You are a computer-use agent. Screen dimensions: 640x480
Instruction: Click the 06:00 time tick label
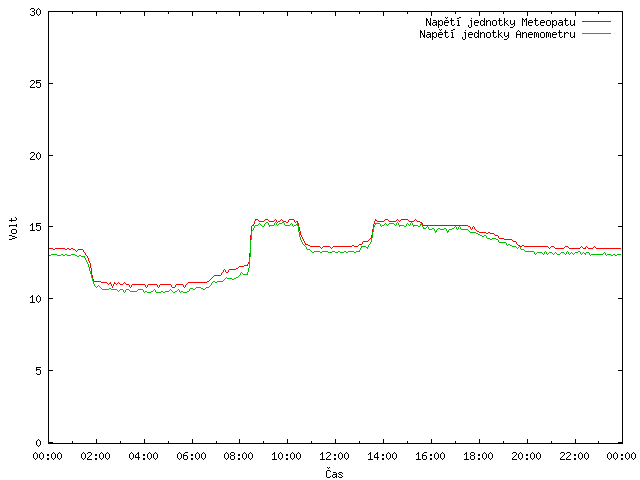[x=191, y=456]
